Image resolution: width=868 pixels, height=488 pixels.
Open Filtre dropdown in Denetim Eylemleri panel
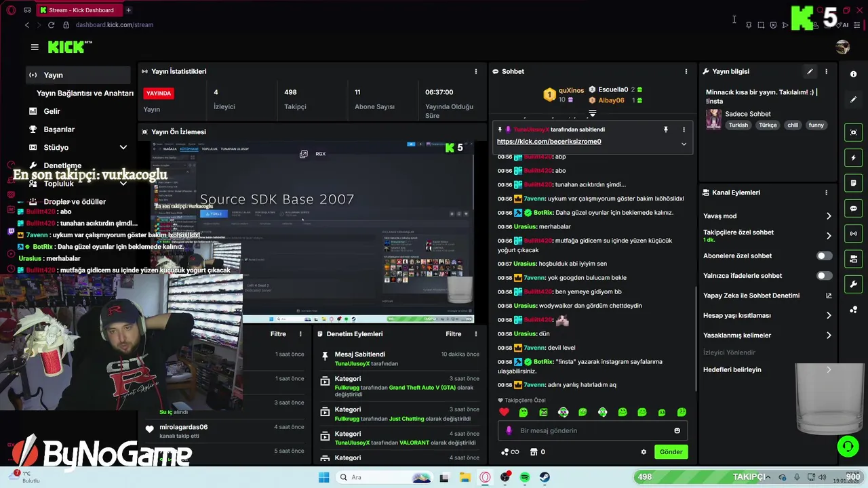453,333
